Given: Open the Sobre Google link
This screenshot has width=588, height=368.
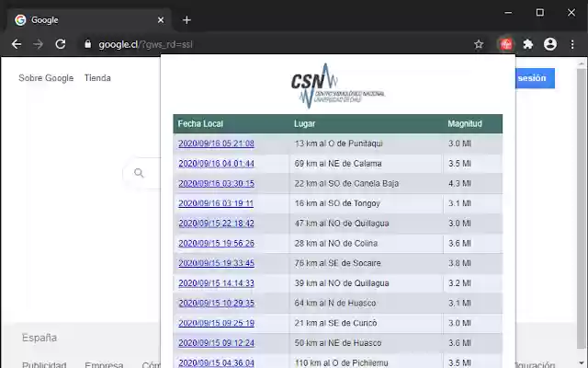Looking at the screenshot, I should point(46,78).
